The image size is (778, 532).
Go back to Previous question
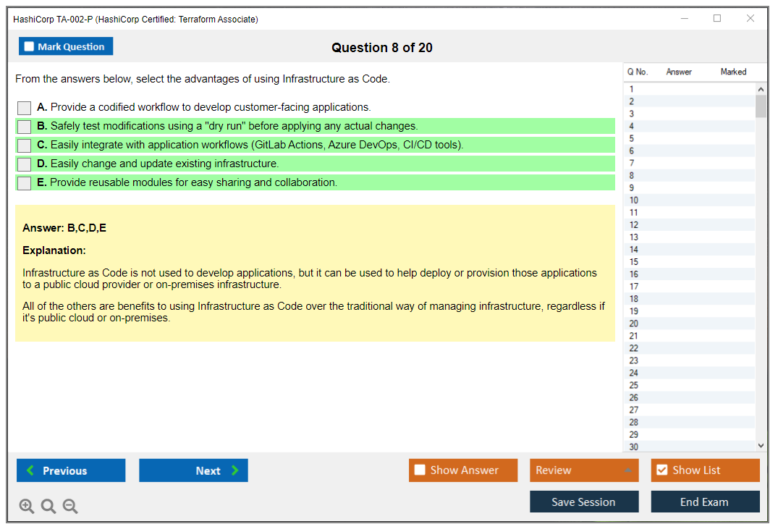[71, 470]
